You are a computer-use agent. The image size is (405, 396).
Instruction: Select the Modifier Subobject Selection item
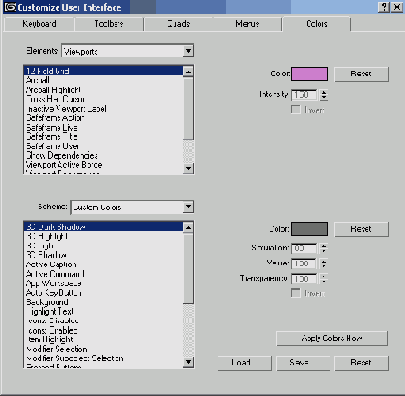tap(104, 358)
